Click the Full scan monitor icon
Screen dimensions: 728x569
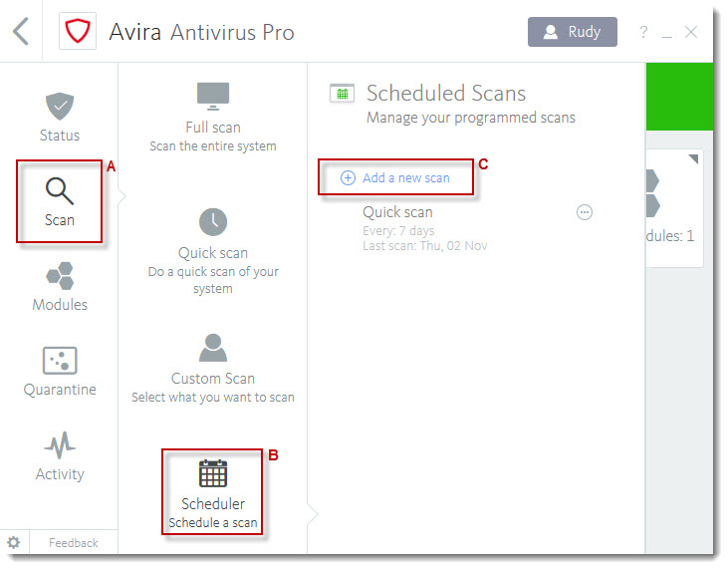point(213,96)
